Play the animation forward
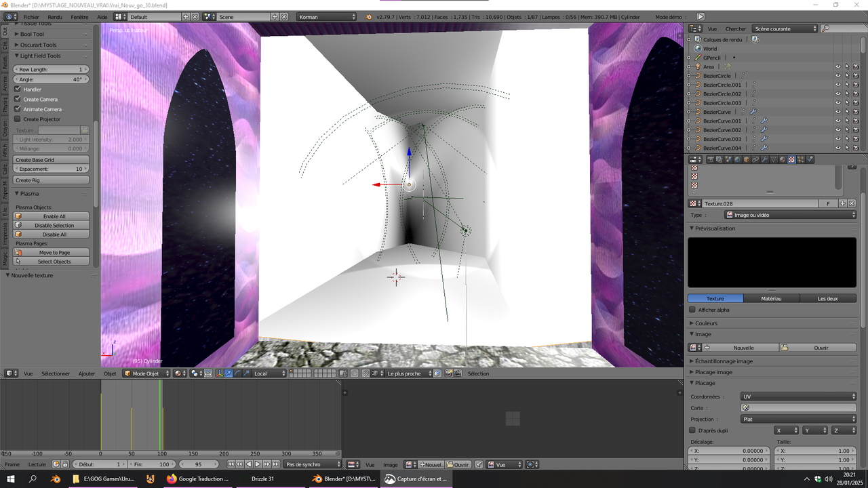Viewport: 868px width, 488px height. (x=258, y=464)
